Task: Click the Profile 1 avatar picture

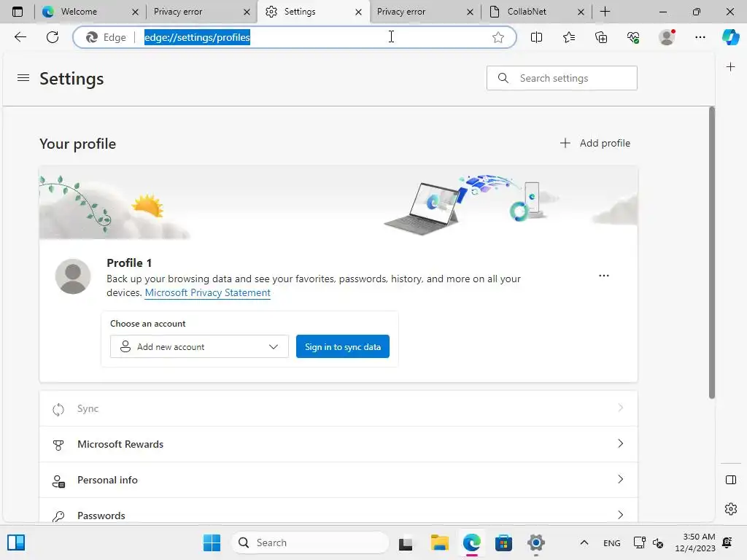Action: point(73,276)
